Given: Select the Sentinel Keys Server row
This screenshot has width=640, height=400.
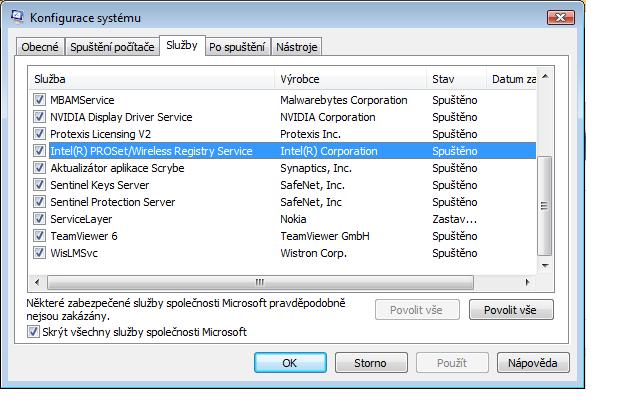Looking at the screenshot, I should point(100,185).
